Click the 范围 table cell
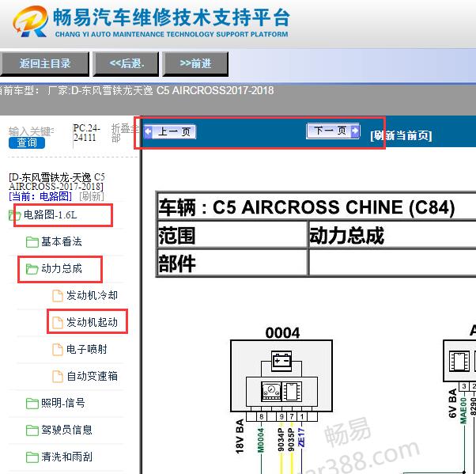The height and width of the screenshot is (474, 476). point(232,234)
